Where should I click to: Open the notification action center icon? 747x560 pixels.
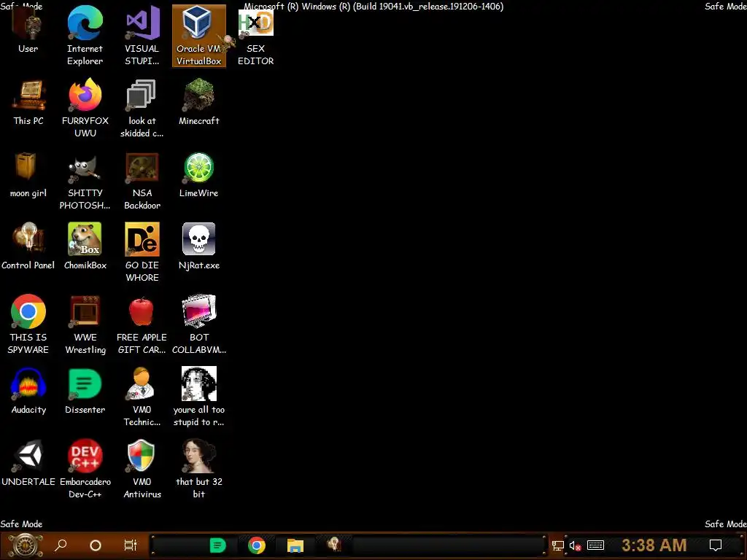(x=716, y=545)
